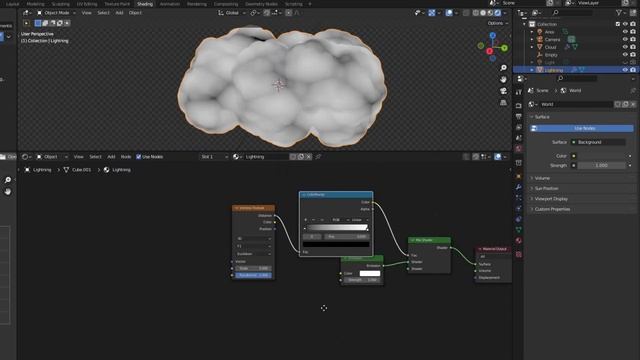Click the World name input field

(576, 104)
